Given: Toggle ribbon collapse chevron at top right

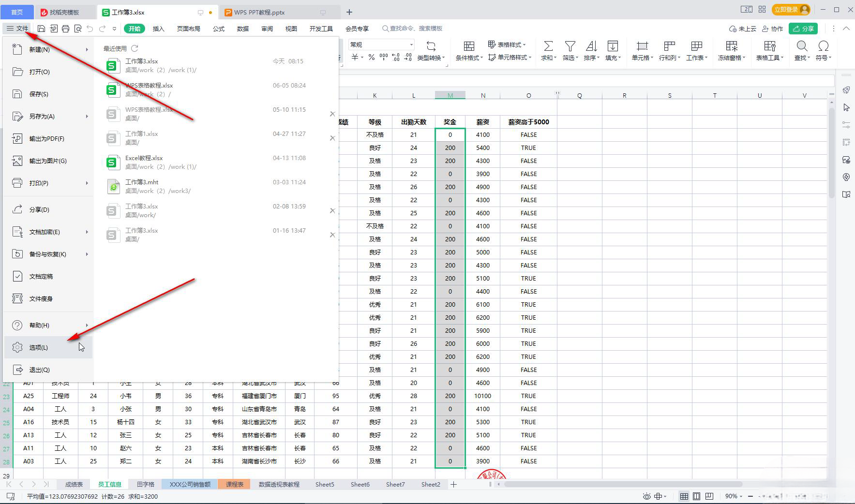Looking at the screenshot, I should pyautogui.click(x=846, y=29).
